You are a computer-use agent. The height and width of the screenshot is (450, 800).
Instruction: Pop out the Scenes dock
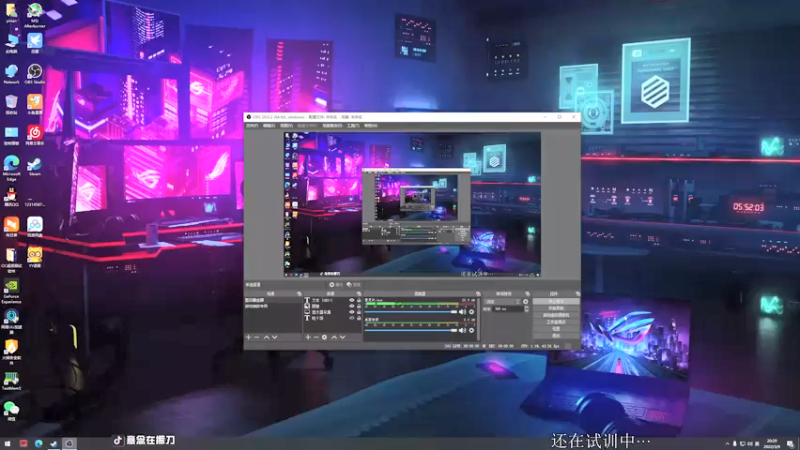pos(299,294)
